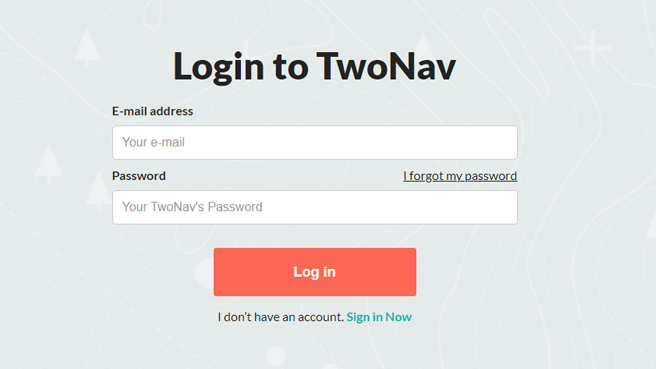The width and height of the screenshot is (656, 369).
Task: Select the E-mail address label
Action: coord(152,111)
